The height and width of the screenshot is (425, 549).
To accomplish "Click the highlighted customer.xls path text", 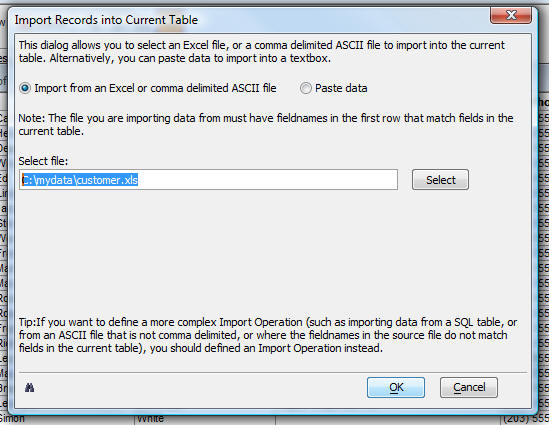I will 80,180.
